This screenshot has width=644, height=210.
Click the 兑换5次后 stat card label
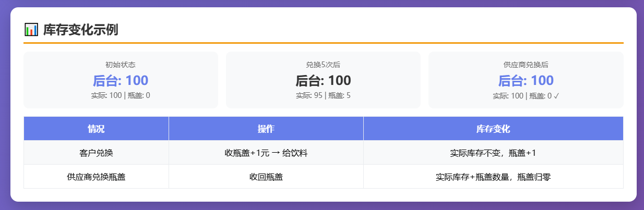(323, 65)
